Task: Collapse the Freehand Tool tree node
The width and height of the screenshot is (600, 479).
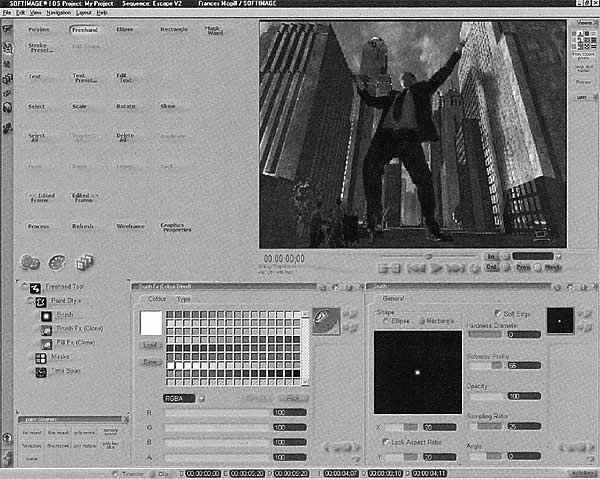Action: (23, 287)
